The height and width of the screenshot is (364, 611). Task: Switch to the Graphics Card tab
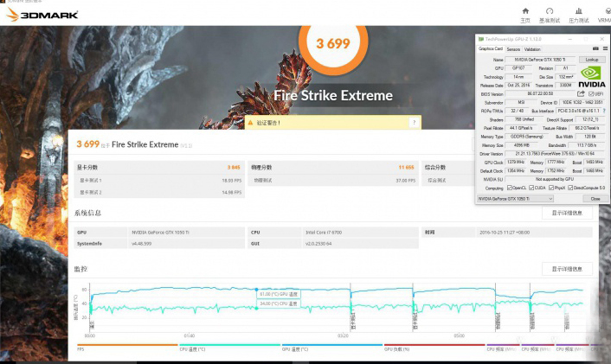click(x=490, y=48)
